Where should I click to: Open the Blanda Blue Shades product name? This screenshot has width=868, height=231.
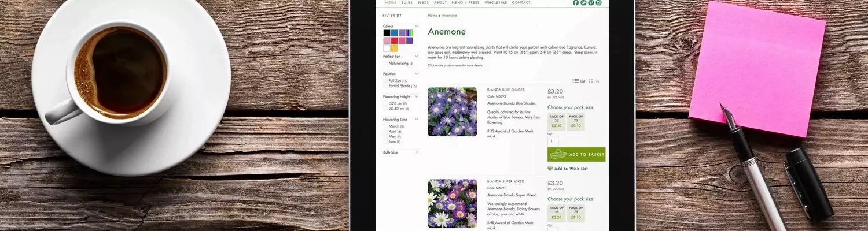[506, 90]
